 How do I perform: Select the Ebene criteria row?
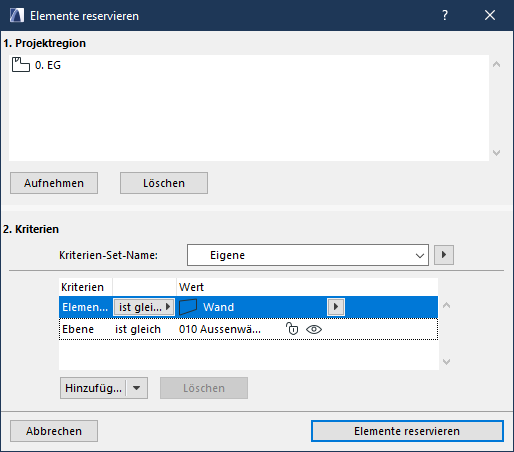tap(248, 329)
